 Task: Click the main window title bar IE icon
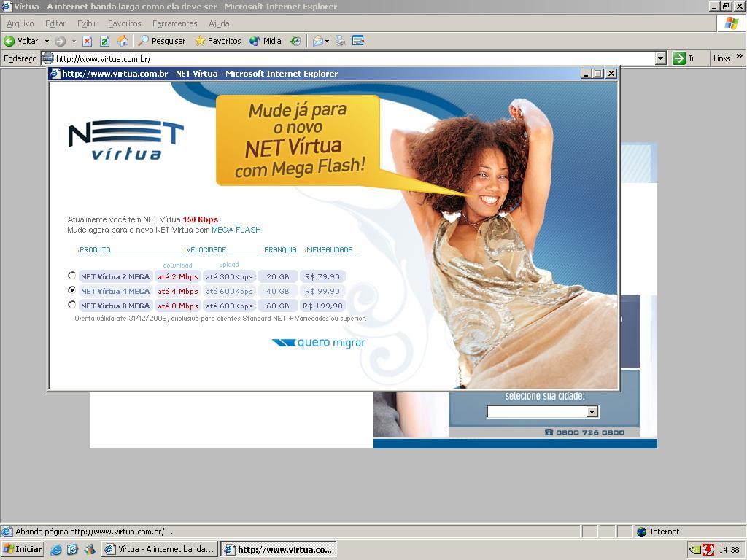pyautogui.click(x=7, y=7)
